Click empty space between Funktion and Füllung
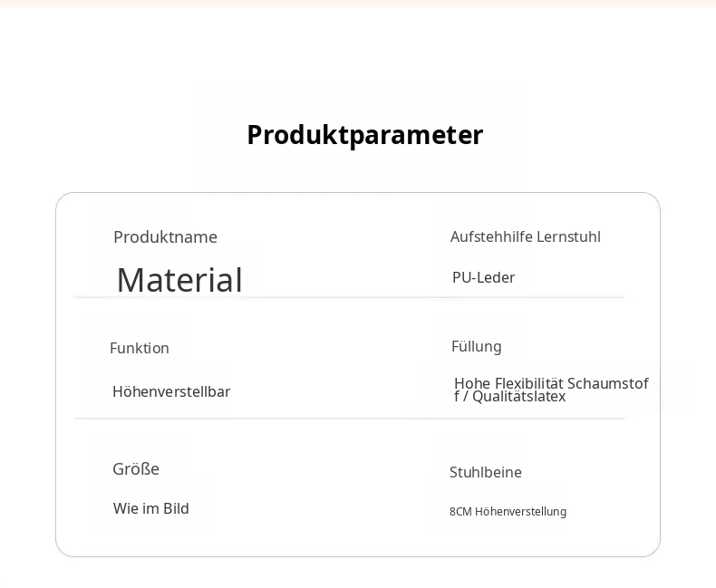The image size is (716, 588). (x=311, y=348)
